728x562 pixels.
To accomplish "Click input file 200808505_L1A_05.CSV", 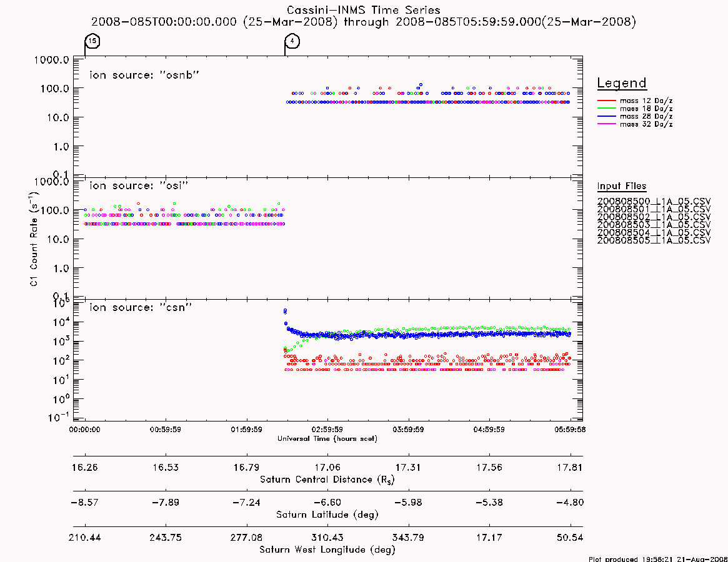I will (654, 240).
